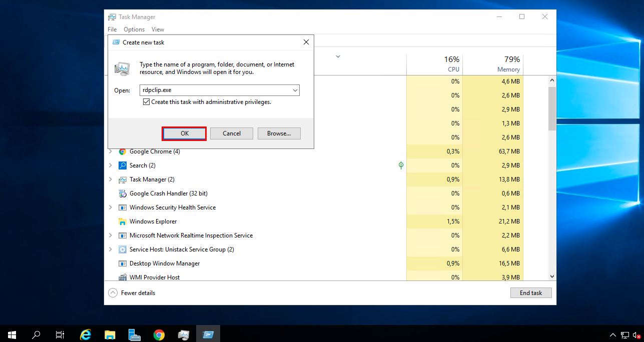The height and width of the screenshot is (342, 644).
Task: Cancel the Create new task dialog
Action: click(x=232, y=133)
